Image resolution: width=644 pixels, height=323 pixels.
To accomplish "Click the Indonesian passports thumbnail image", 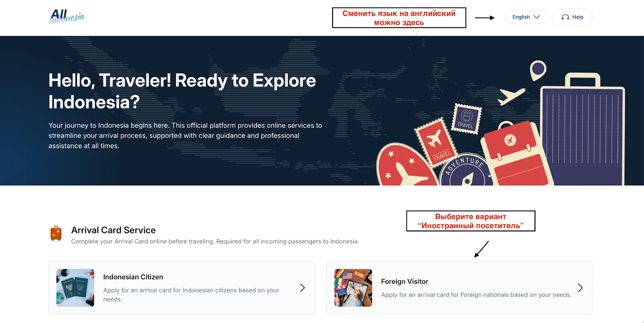I will click(75, 288).
